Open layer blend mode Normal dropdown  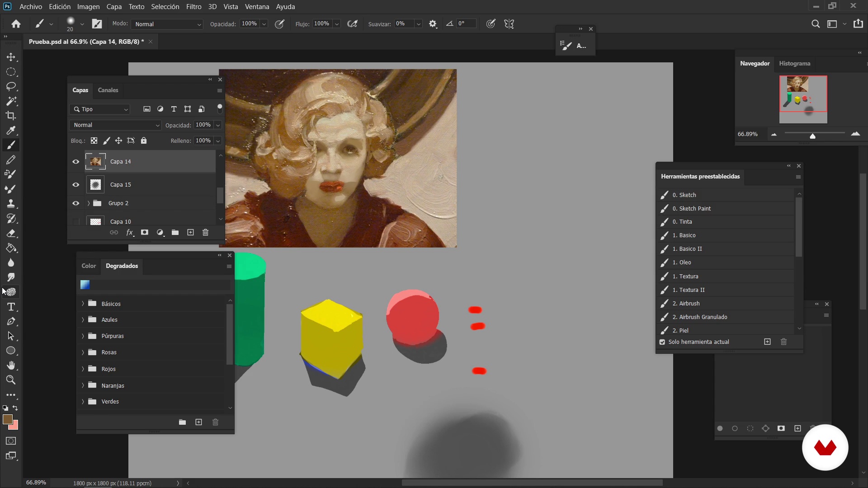coord(115,125)
